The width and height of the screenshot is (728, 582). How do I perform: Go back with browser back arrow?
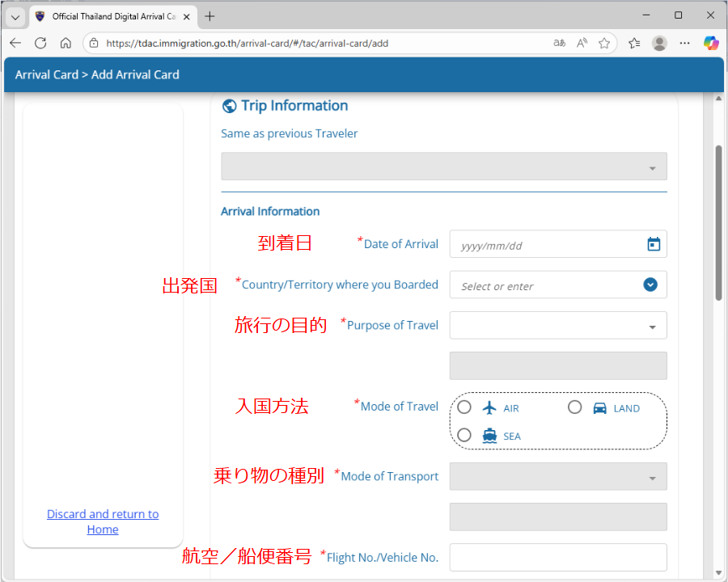(15, 43)
